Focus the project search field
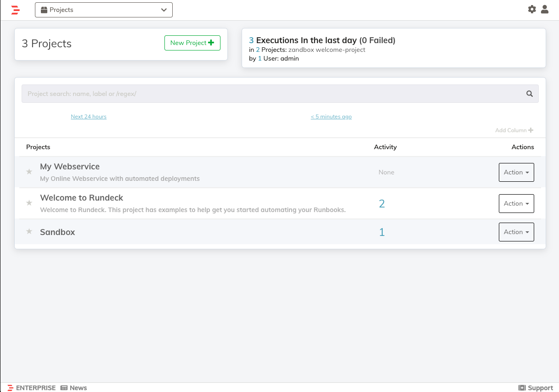 pos(280,94)
